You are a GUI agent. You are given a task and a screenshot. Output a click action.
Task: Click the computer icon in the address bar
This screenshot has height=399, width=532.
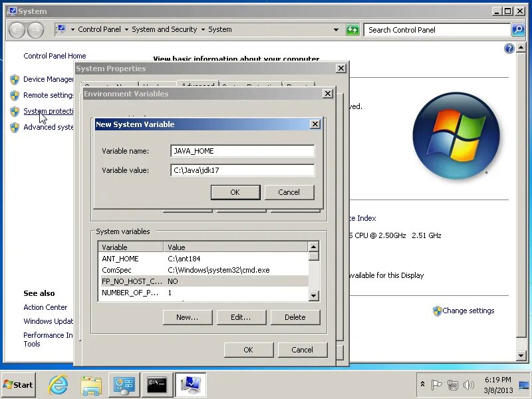pyautogui.click(x=61, y=29)
